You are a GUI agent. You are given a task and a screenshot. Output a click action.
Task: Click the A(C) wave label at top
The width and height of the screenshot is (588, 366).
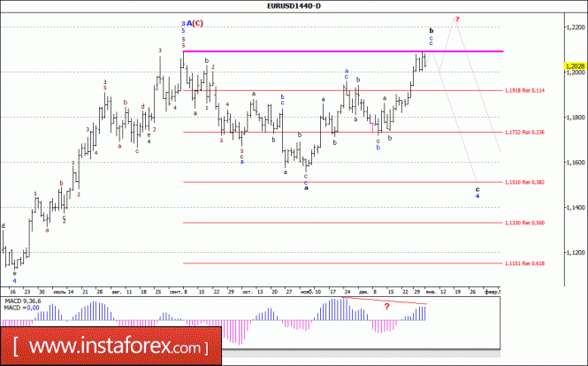pos(195,23)
